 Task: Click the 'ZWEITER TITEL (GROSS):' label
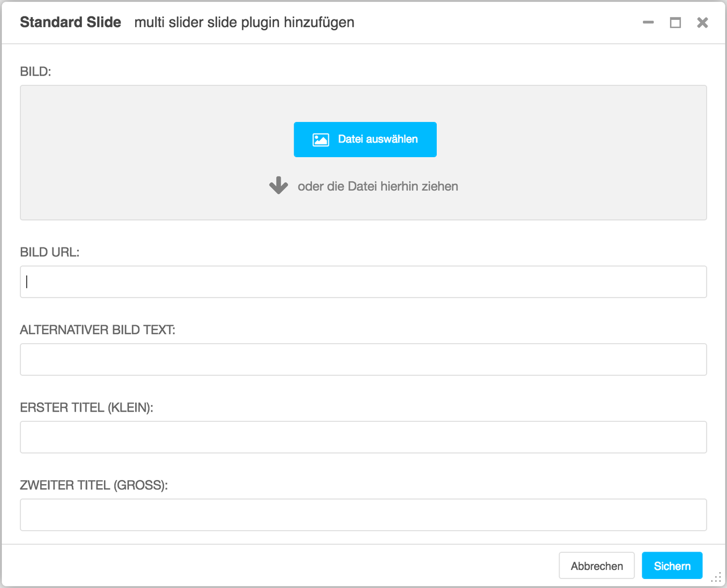tap(94, 485)
